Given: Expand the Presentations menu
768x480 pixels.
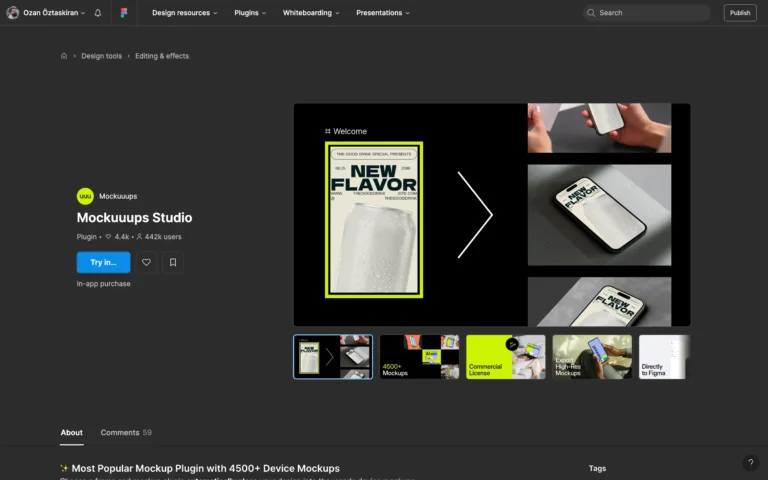Looking at the screenshot, I should pyautogui.click(x=383, y=13).
